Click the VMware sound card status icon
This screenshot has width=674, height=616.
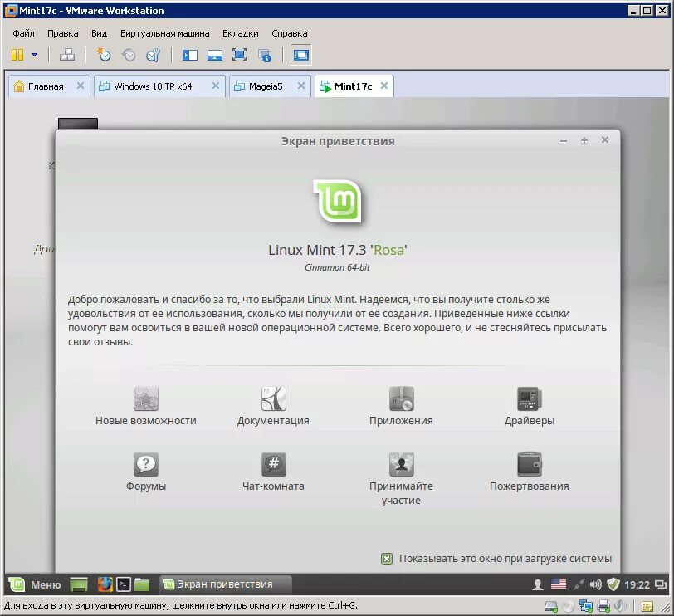620,606
